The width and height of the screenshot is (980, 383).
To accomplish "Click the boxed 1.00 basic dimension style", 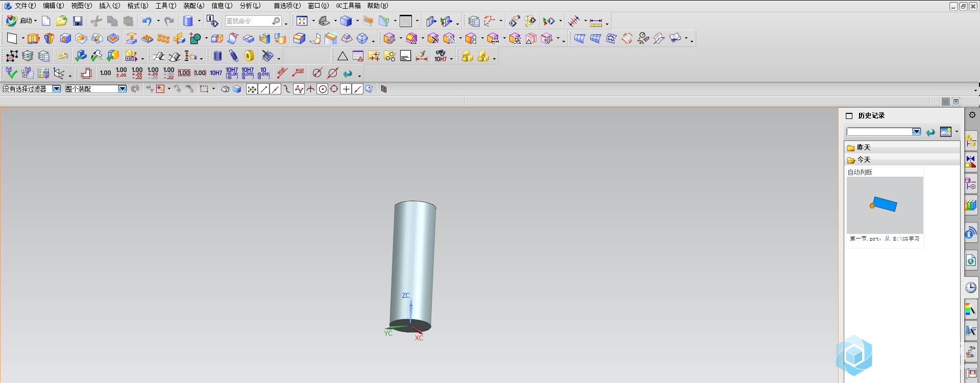I will pyautogui.click(x=184, y=73).
